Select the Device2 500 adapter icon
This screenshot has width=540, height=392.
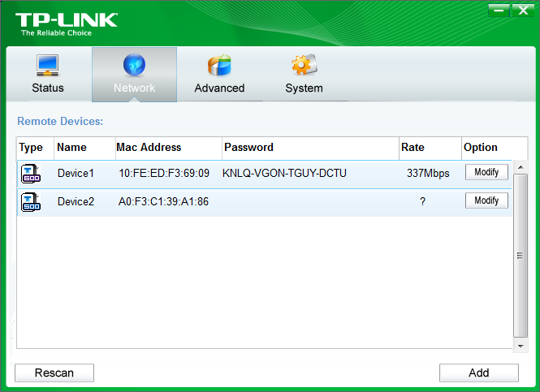coord(31,202)
